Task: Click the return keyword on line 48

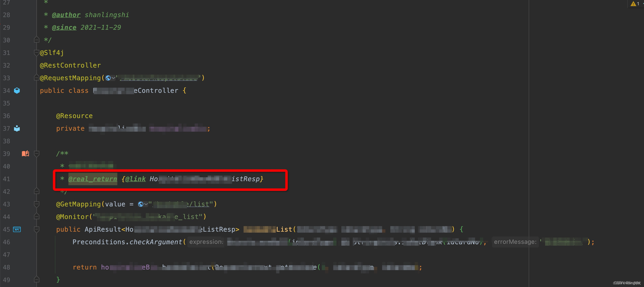Action: pos(85,267)
